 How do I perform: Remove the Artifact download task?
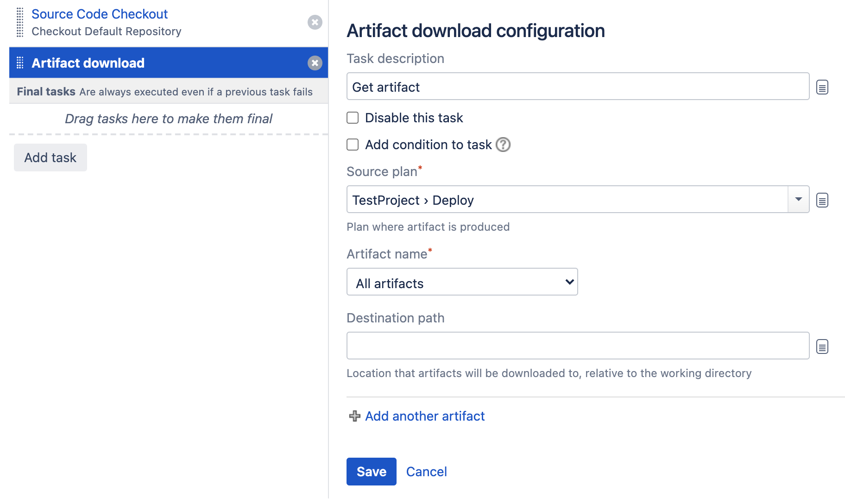point(315,63)
